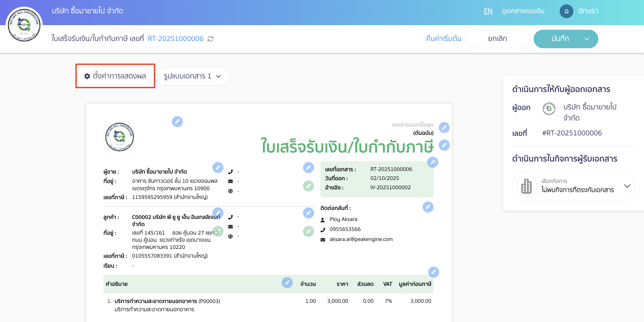Open the อักษรา user profile avatar
The width and height of the screenshot is (644, 322).
(x=567, y=11)
